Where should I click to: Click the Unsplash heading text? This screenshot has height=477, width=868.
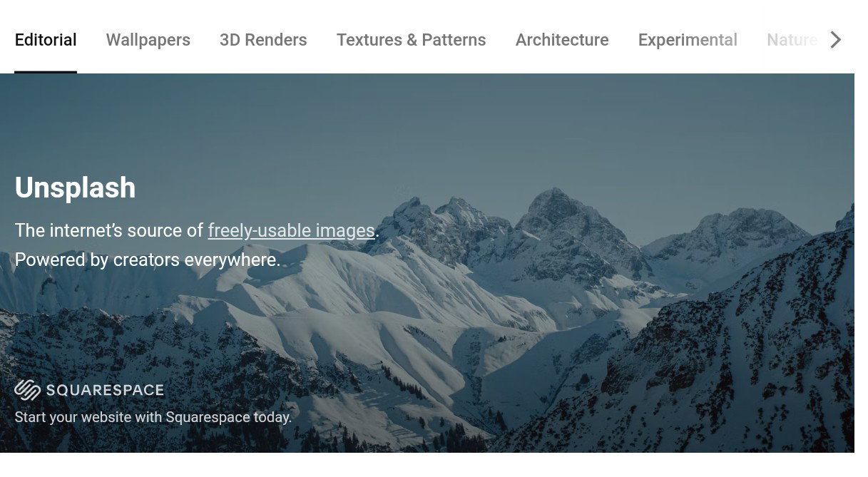(x=75, y=188)
